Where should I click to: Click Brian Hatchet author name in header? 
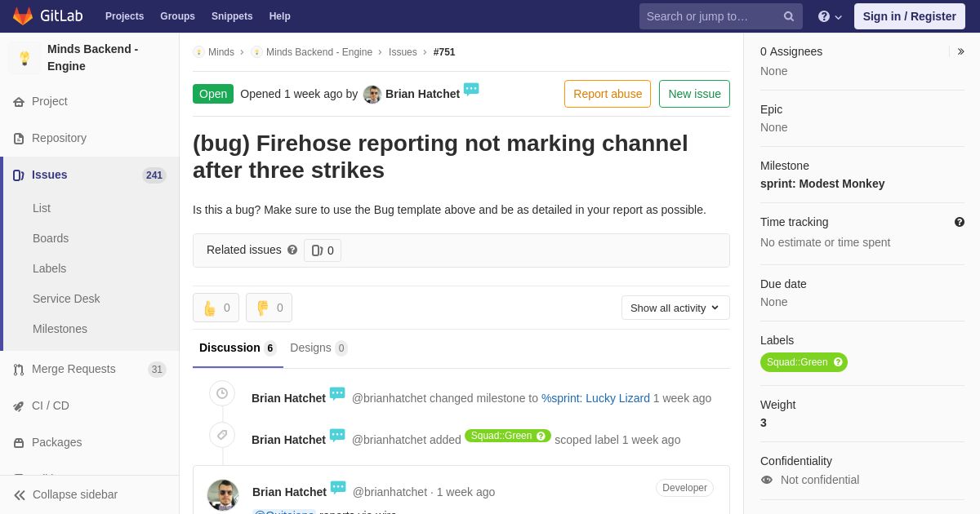coord(422,94)
